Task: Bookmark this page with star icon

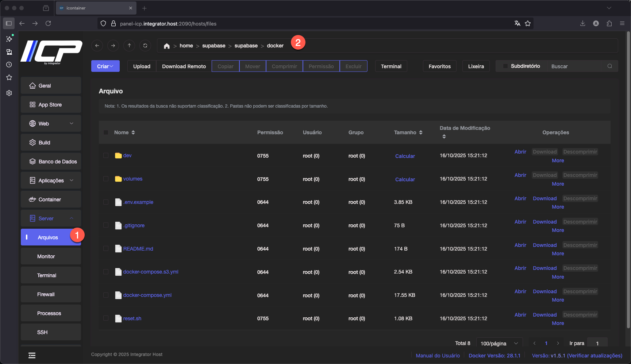Action: (x=528, y=23)
